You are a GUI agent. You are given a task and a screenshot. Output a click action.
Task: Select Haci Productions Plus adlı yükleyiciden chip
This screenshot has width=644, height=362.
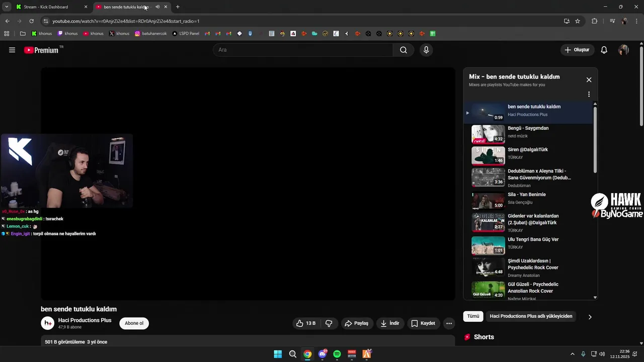click(x=531, y=316)
